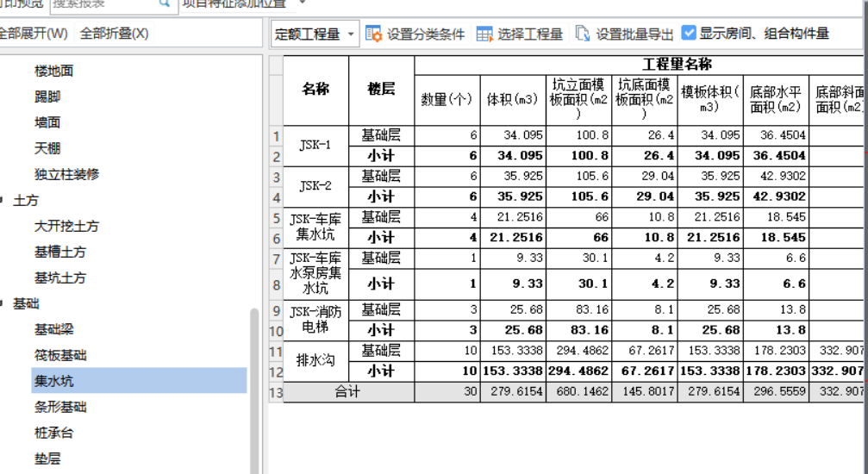
Task: Click the 底部水平面积(m2) column header
Action: point(776,100)
